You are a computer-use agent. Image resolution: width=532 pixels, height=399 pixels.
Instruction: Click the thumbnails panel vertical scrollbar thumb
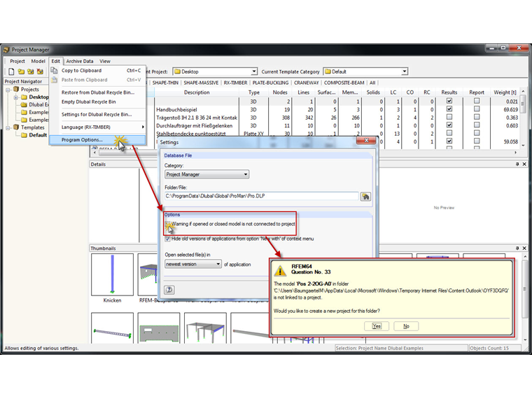tap(524, 289)
